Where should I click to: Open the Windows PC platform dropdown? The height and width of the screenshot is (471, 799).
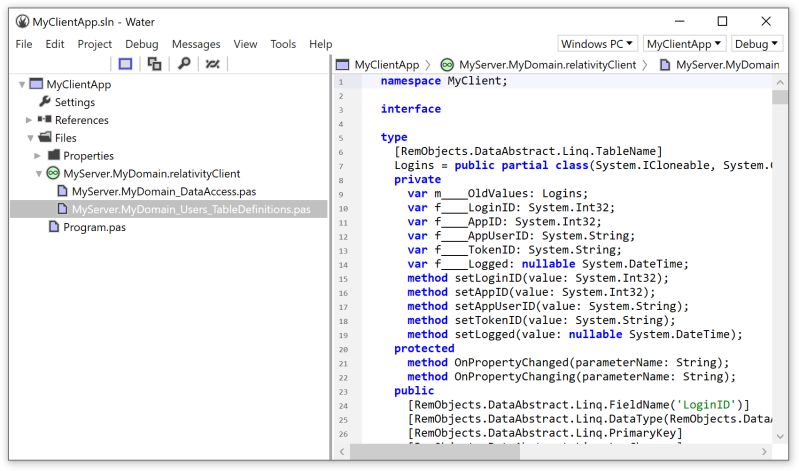click(597, 44)
